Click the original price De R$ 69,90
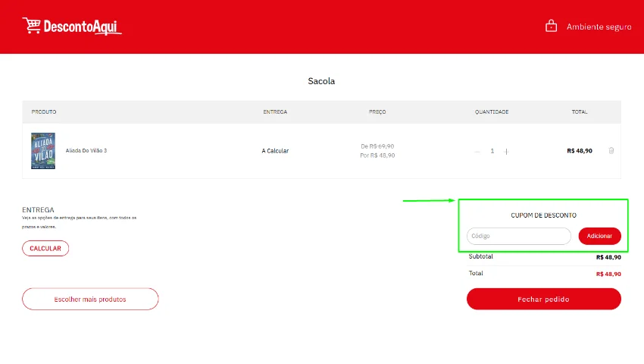The height and width of the screenshot is (364, 644). [x=377, y=146]
